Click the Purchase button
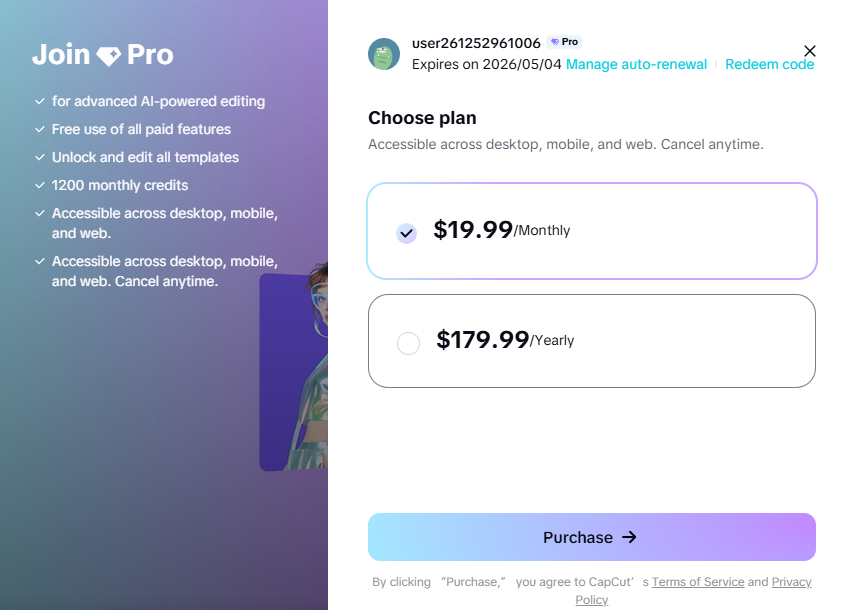Screen dimensions: 844x610 592,537
